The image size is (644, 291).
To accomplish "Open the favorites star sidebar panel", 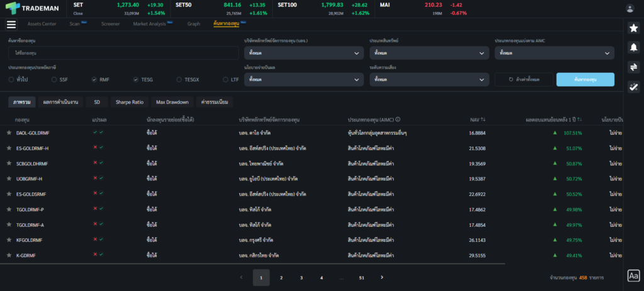I will tap(633, 28).
